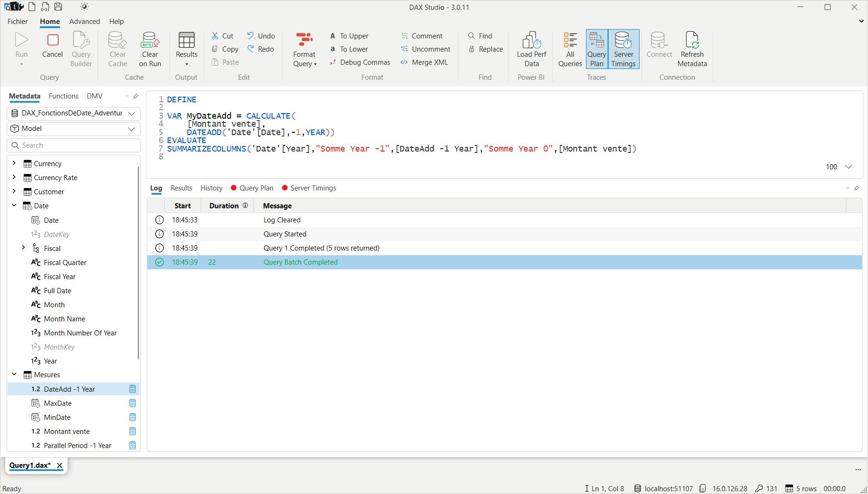Image resolution: width=868 pixels, height=494 pixels.
Task: Click the Run query icon
Action: coord(22,41)
